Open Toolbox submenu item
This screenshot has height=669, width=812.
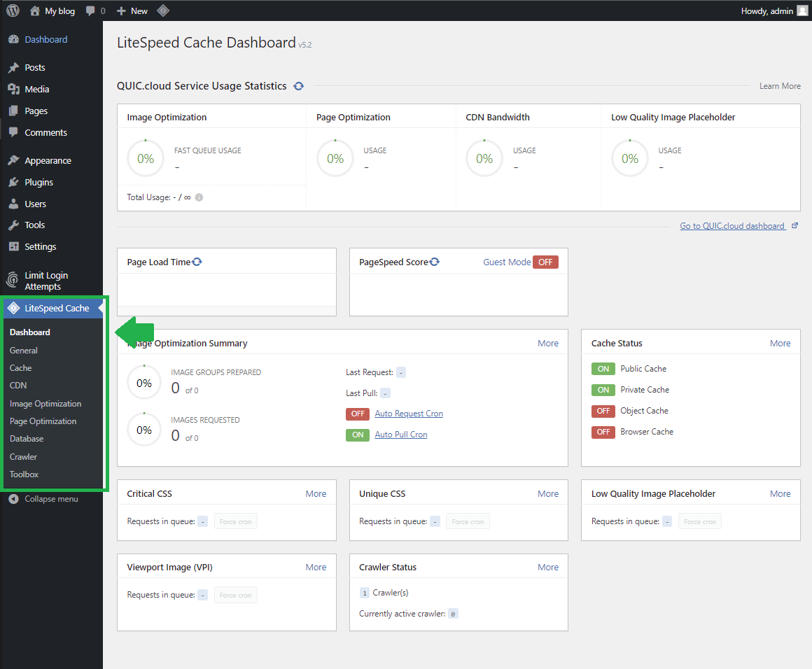(24, 474)
